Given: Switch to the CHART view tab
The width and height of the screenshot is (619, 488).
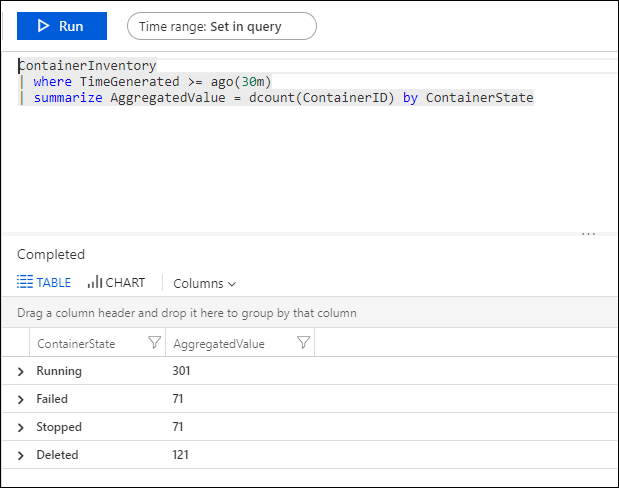Looking at the screenshot, I should 116,283.
